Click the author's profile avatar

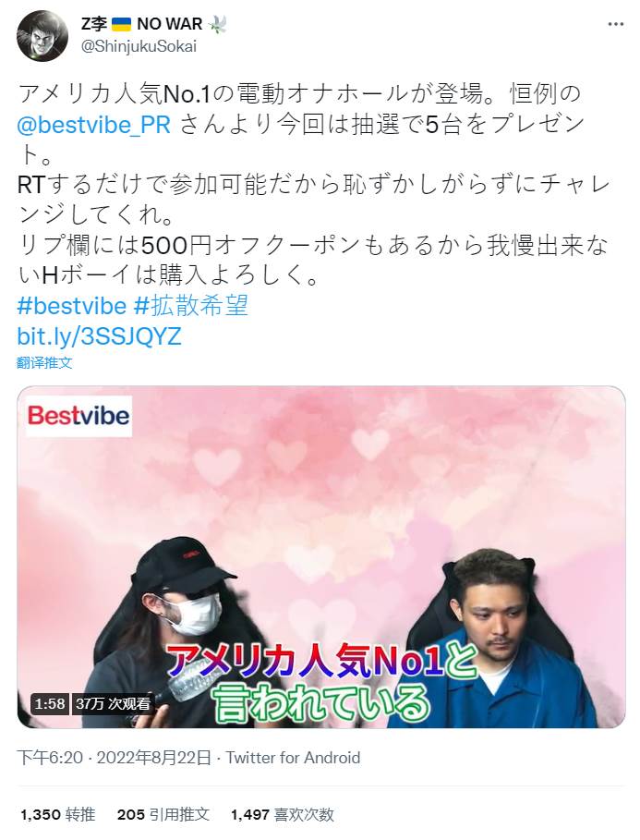coord(42,36)
